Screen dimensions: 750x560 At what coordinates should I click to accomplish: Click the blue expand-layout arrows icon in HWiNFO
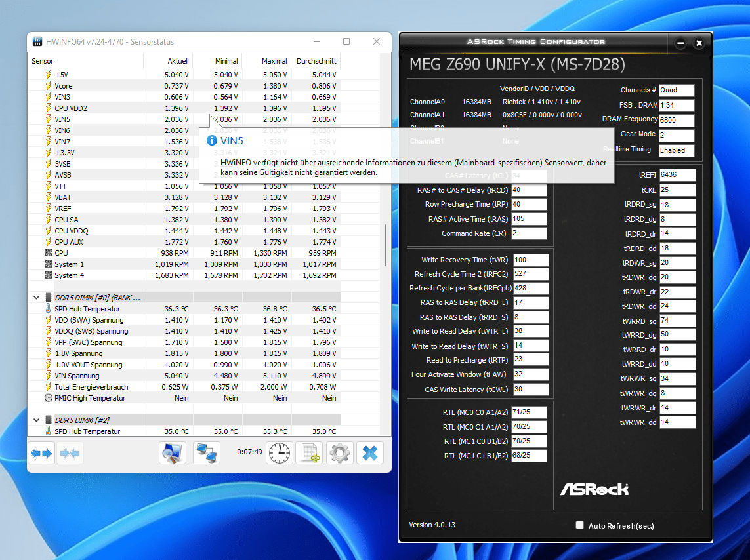[x=41, y=453]
